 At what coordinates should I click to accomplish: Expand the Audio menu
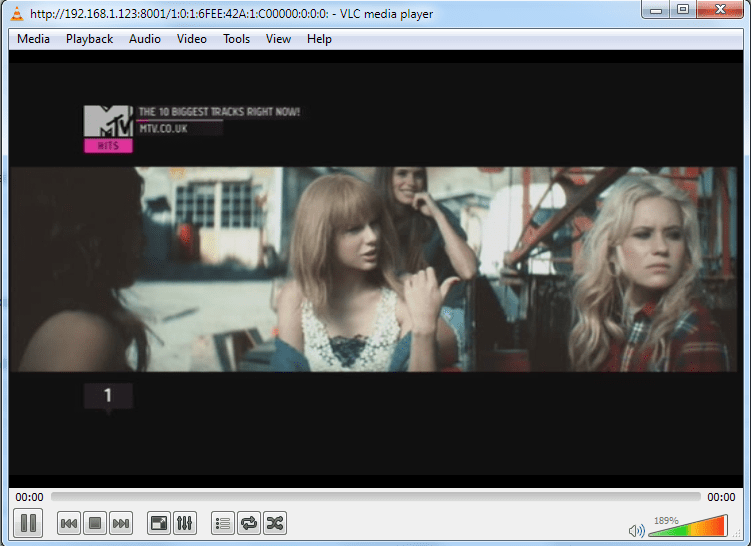pos(144,39)
